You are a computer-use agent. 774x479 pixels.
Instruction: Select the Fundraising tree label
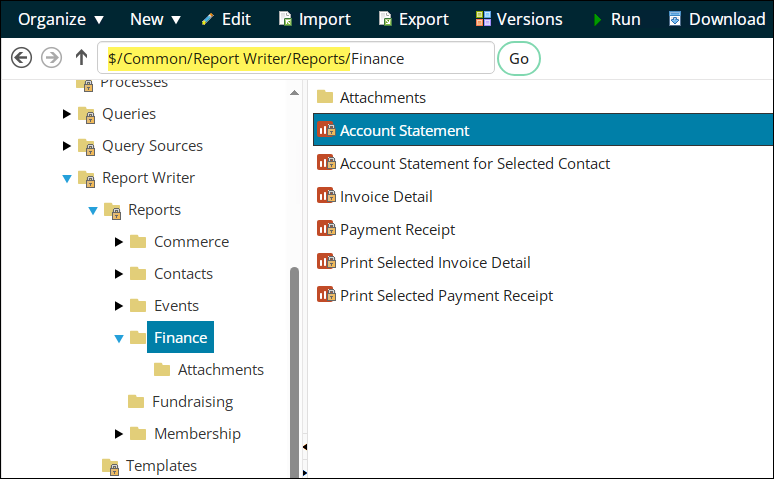(x=193, y=402)
